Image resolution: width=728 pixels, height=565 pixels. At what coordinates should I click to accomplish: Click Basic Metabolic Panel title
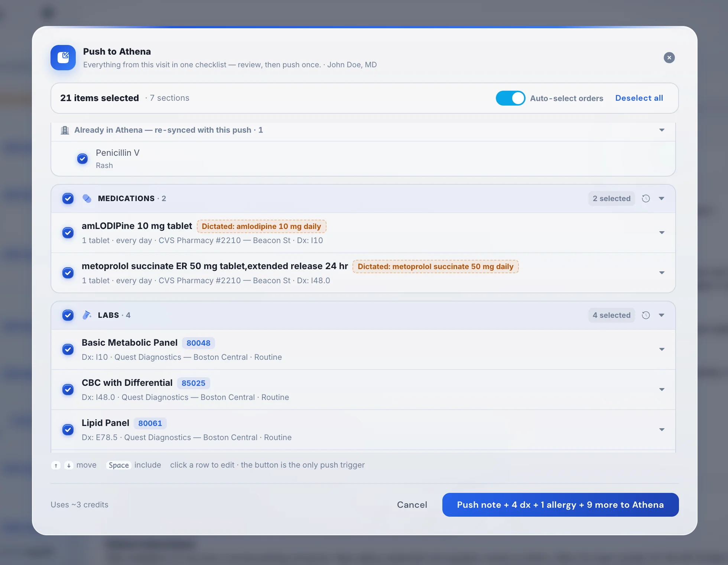point(130,343)
